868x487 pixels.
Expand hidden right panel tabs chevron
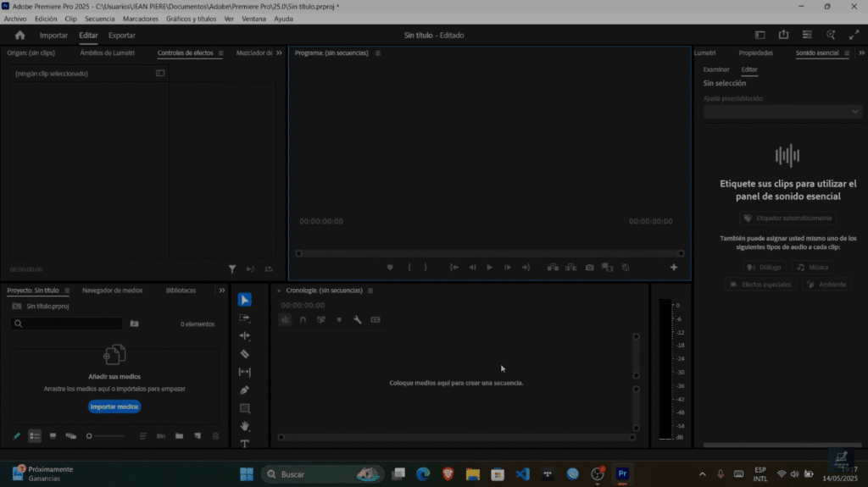861,53
